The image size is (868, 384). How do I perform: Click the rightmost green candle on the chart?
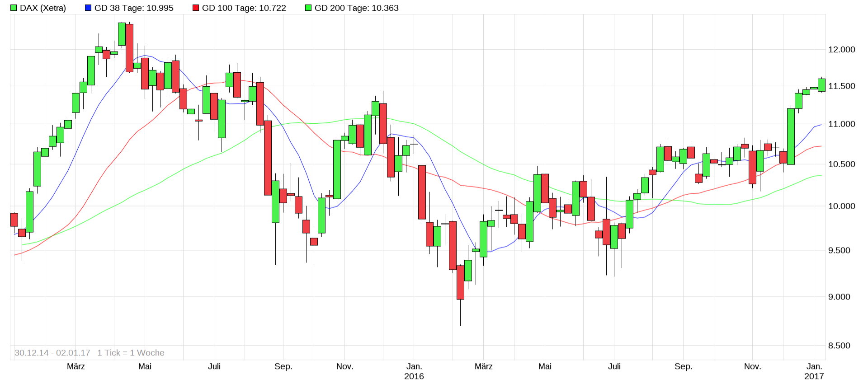(x=821, y=85)
